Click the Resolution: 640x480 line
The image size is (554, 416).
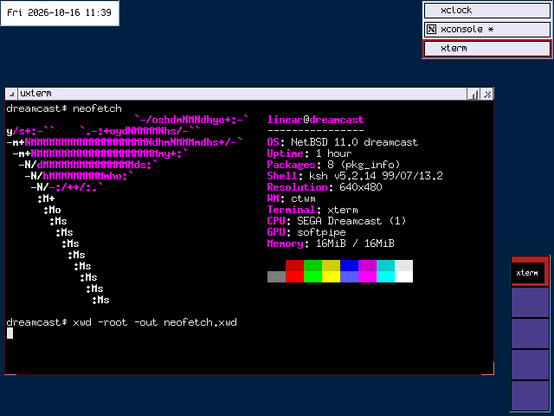[x=324, y=187]
